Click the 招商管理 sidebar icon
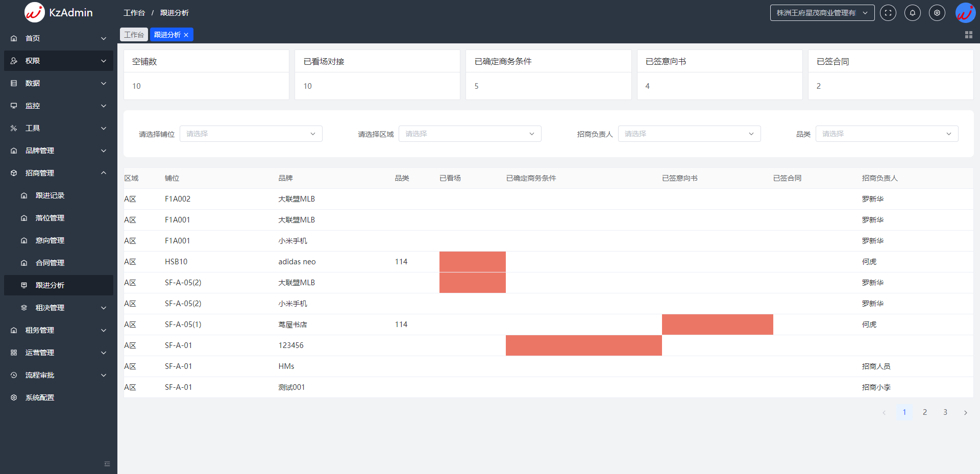The image size is (980, 474). click(x=14, y=173)
